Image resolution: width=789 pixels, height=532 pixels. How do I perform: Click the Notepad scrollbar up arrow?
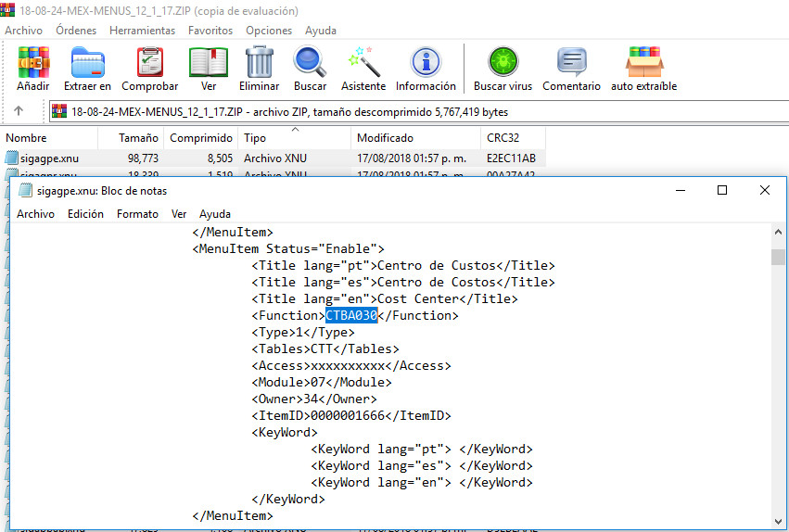click(778, 232)
